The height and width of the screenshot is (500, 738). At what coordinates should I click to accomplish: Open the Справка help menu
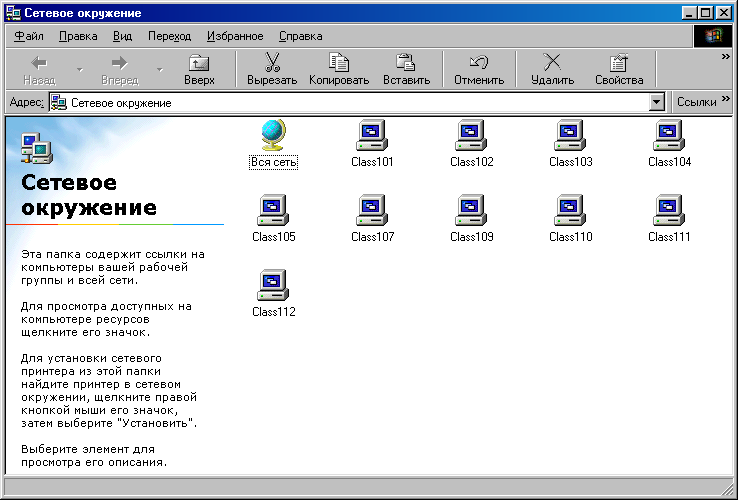[x=300, y=36]
